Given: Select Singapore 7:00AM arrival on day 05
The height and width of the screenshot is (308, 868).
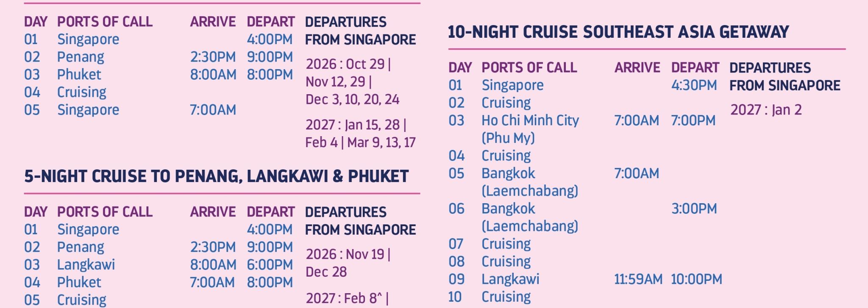Looking at the screenshot, I should click(213, 110).
